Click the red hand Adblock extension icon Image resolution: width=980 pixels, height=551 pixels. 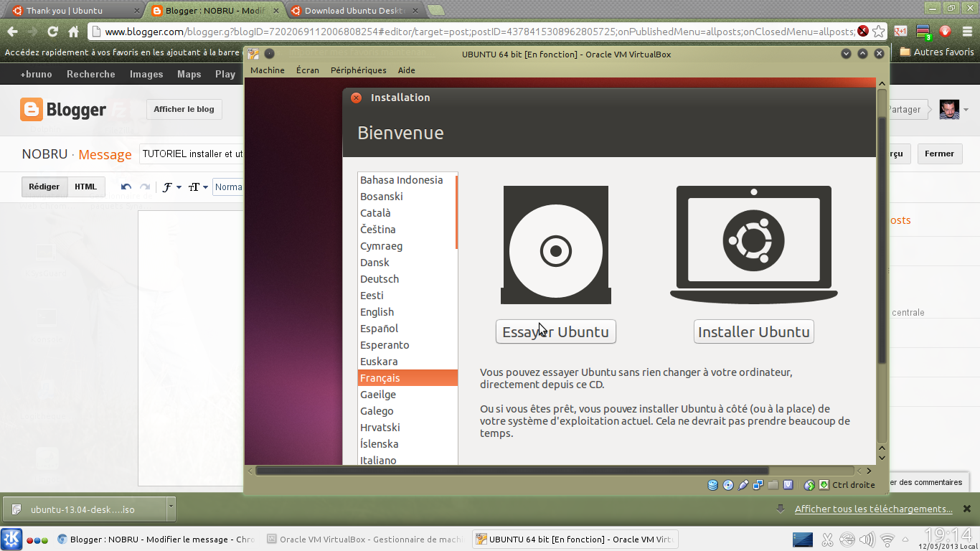(x=946, y=32)
